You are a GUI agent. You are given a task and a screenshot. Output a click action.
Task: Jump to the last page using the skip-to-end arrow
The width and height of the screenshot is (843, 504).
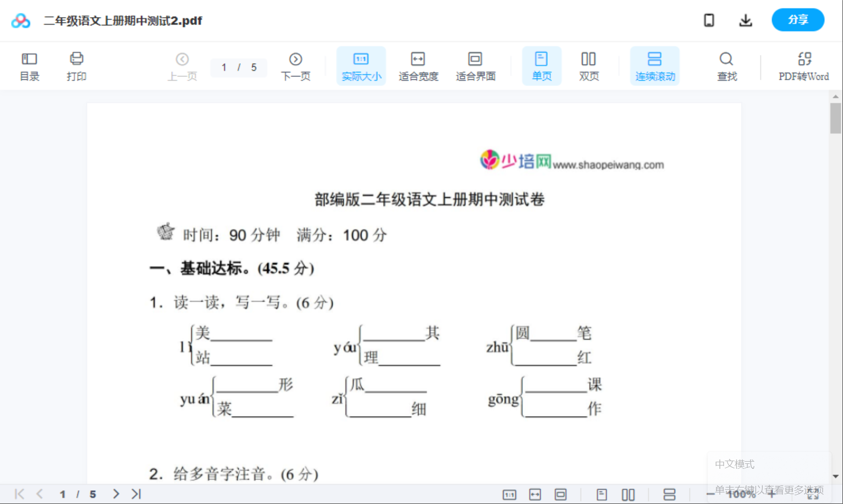click(136, 494)
